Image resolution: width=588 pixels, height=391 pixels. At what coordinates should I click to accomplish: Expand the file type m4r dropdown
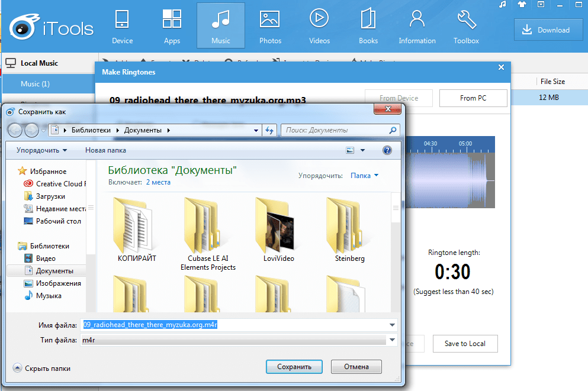point(392,340)
